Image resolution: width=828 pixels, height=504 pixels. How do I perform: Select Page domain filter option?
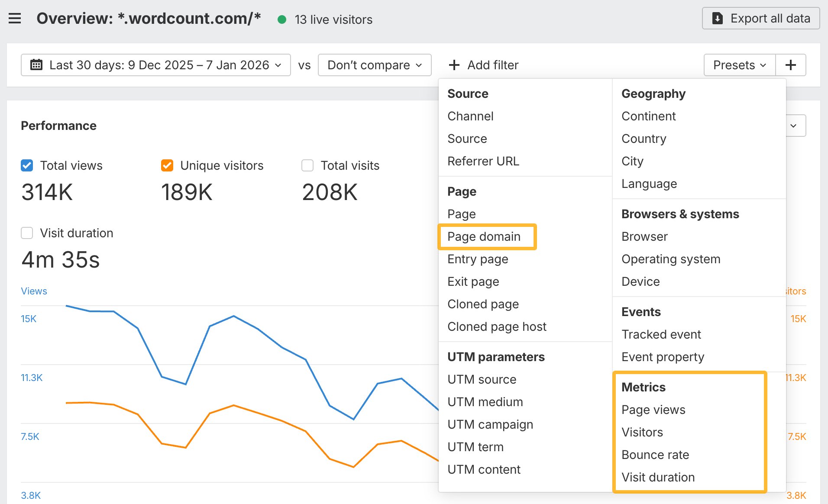484,236
